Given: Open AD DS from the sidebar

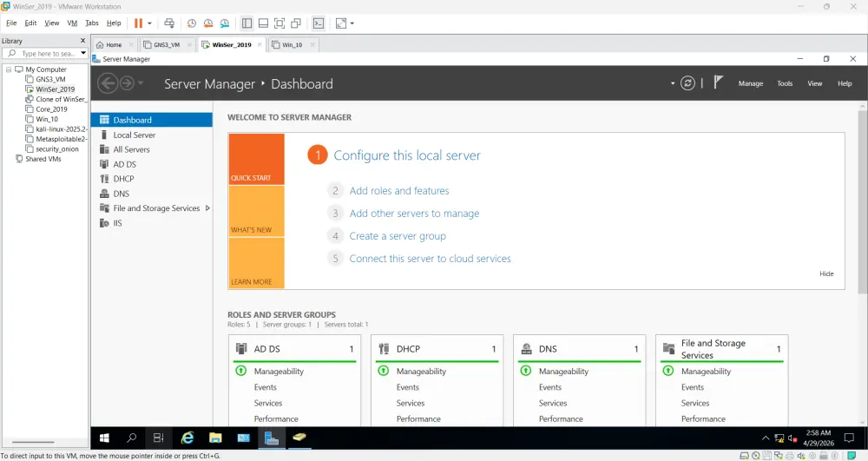Looking at the screenshot, I should 152,164.
